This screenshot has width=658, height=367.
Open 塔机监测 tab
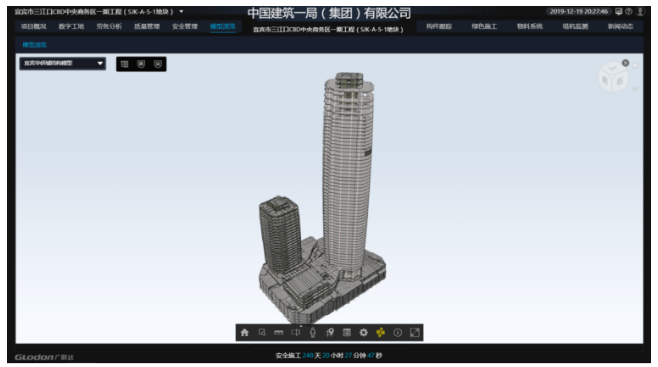click(x=575, y=26)
